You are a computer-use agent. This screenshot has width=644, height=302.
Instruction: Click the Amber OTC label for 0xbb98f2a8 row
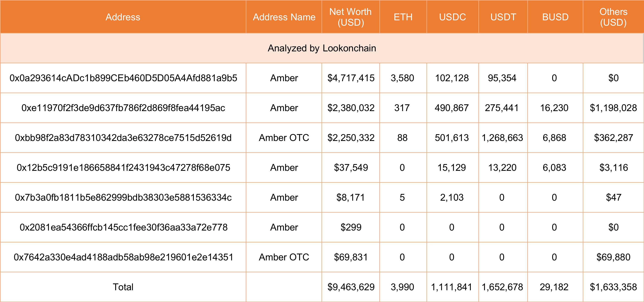coord(284,138)
